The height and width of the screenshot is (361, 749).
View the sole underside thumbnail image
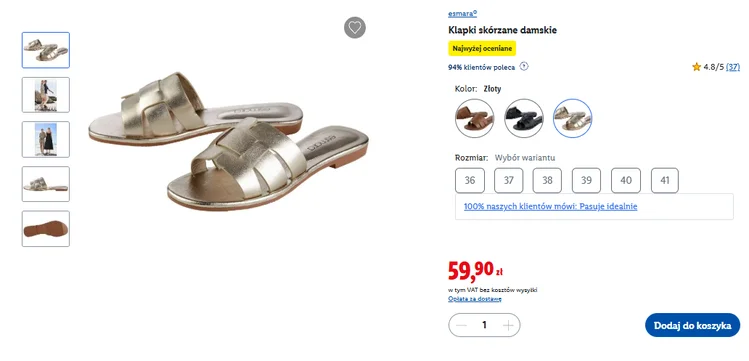[x=46, y=229]
